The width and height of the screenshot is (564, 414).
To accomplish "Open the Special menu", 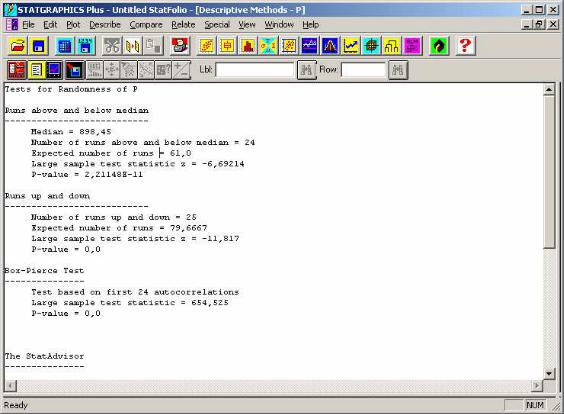I will tap(217, 25).
